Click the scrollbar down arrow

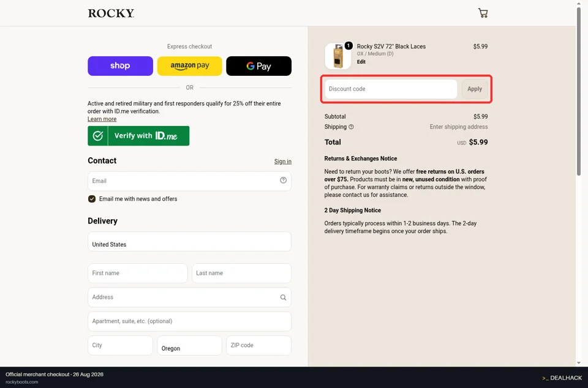[x=579, y=362]
